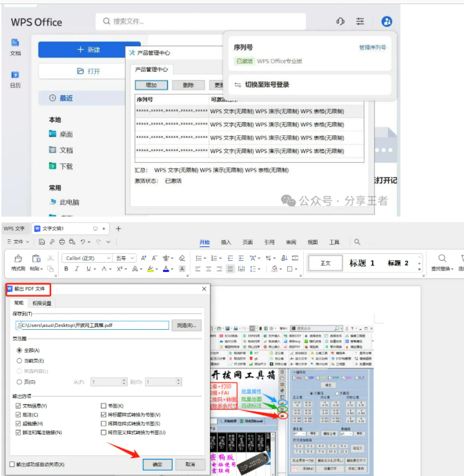Click the 确定 button in PDF dialog

pyautogui.click(x=157, y=464)
